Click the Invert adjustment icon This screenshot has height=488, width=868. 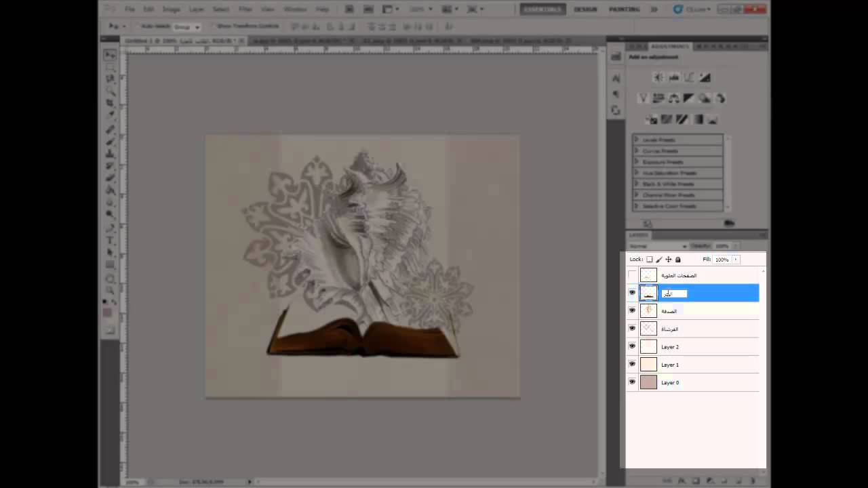[651, 119]
